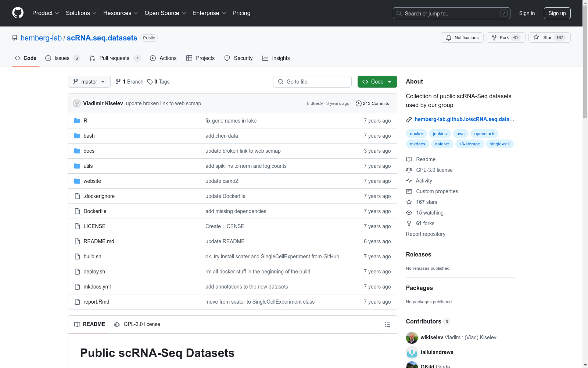Open the Projects tab
The height and width of the screenshot is (368, 588).
(x=200, y=58)
